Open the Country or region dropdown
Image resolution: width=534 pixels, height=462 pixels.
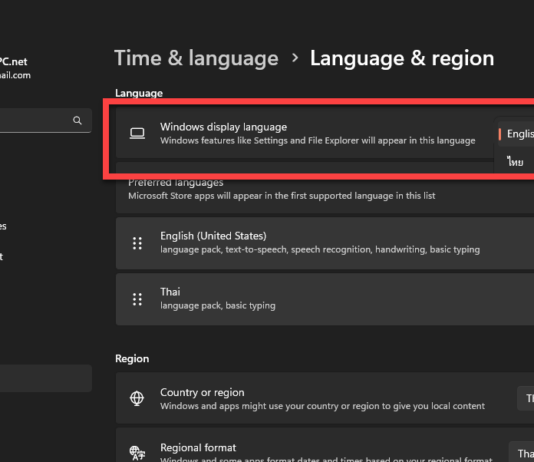tap(525, 398)
